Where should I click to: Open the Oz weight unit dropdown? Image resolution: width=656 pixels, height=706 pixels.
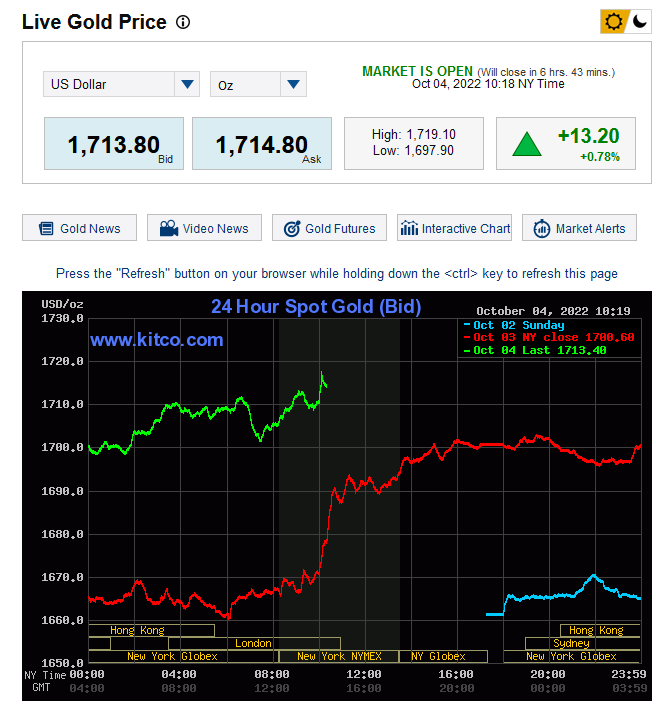(x=258, y=84)
